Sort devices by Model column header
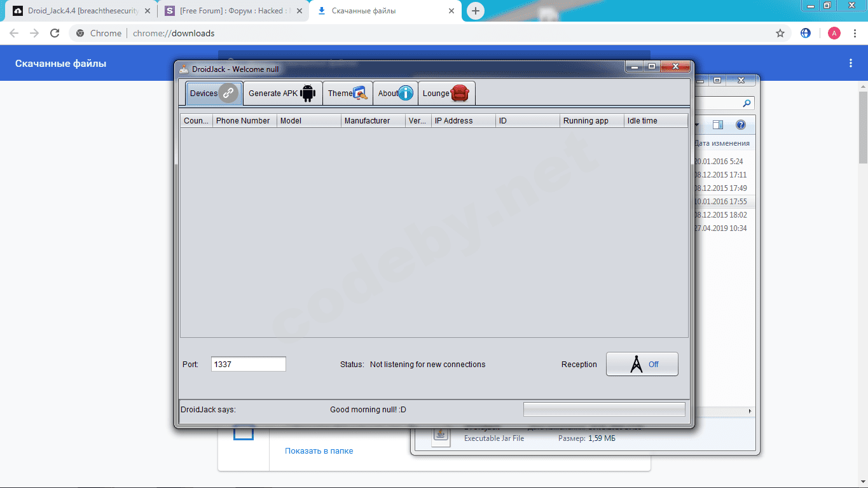Image resolution: width=868 pixels, height=488 pixels. point(309,120)
